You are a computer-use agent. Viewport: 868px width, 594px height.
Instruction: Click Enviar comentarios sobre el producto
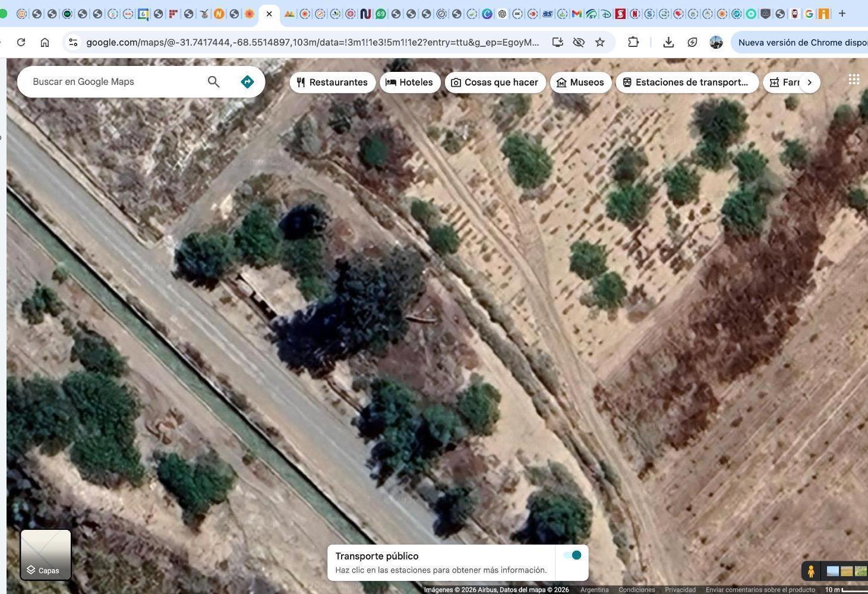(760, 590)
